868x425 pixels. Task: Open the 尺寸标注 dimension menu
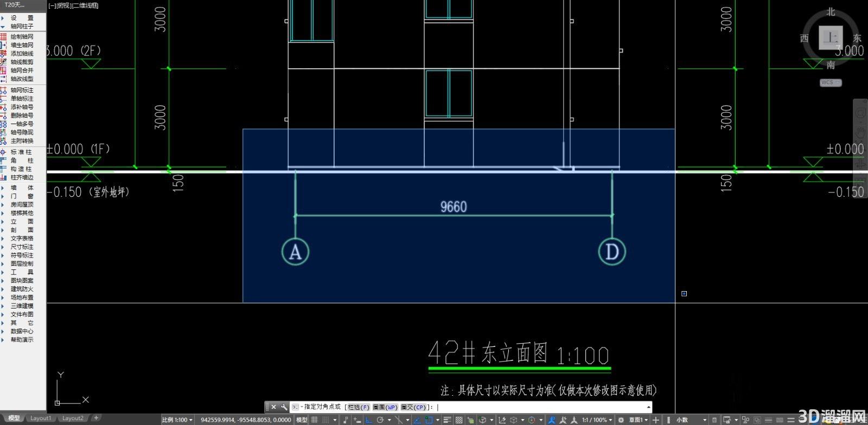coord(22,247)
